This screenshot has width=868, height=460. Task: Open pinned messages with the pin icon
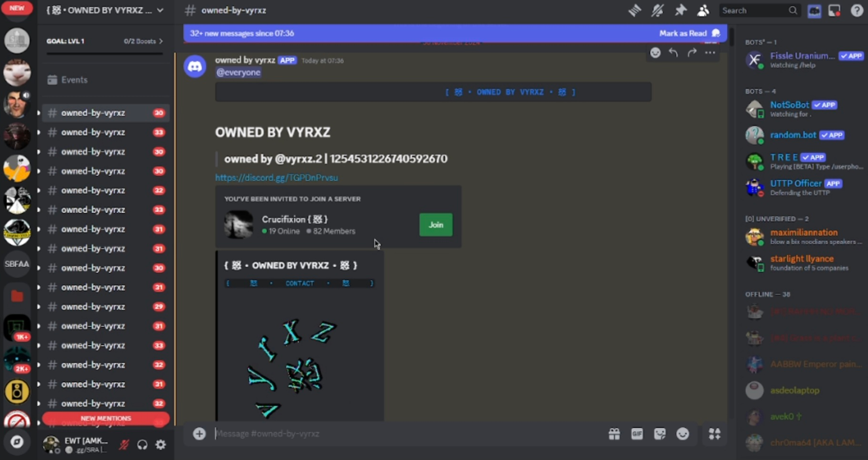(x=680, y=10)
